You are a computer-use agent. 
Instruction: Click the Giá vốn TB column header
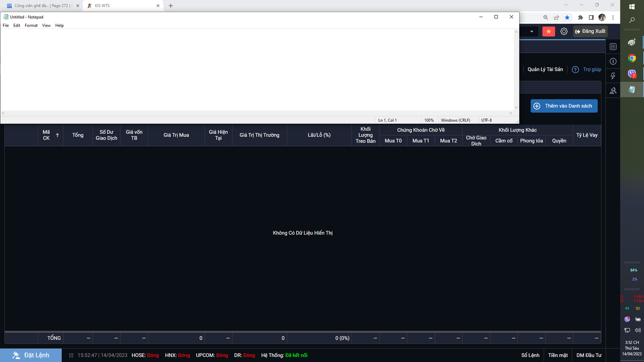tap(134, 135)
